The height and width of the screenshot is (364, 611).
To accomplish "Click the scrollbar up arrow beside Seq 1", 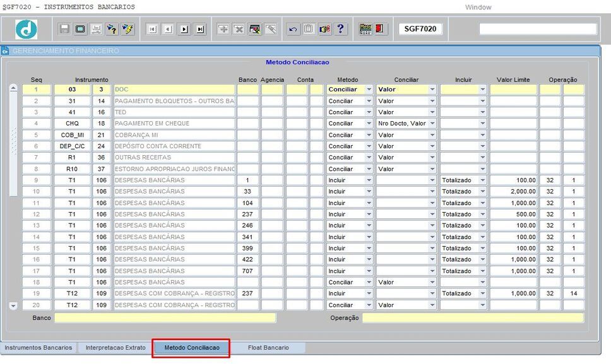I will [13, 88].
